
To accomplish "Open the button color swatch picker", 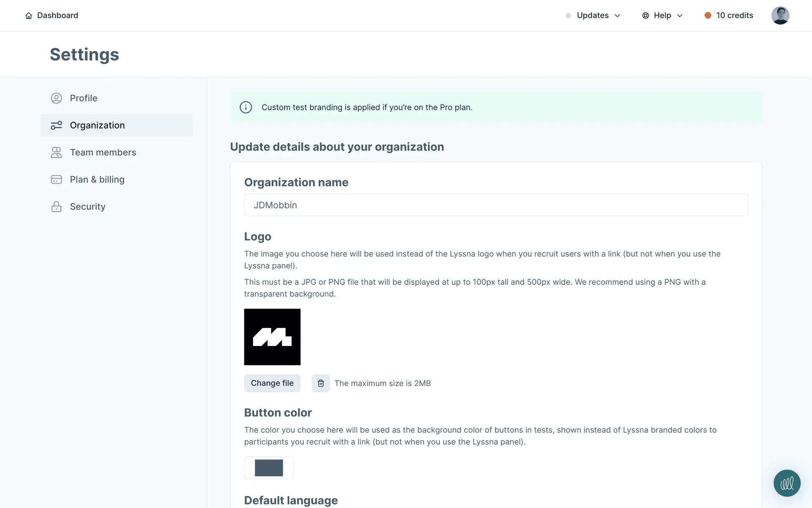I will [x=269, y=468].
